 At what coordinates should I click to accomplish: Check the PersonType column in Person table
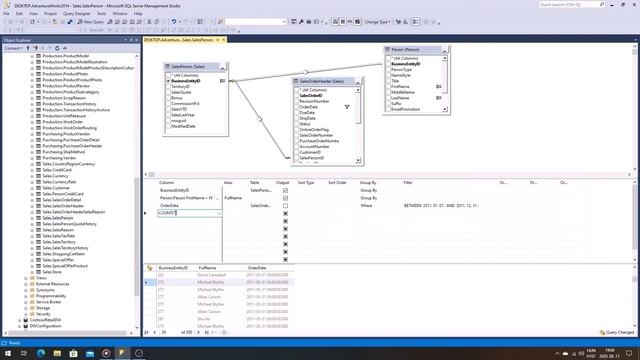point(388,70)
